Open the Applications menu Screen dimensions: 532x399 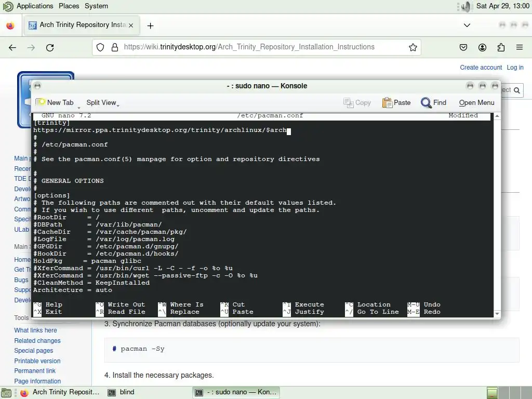tap(35, 6)
